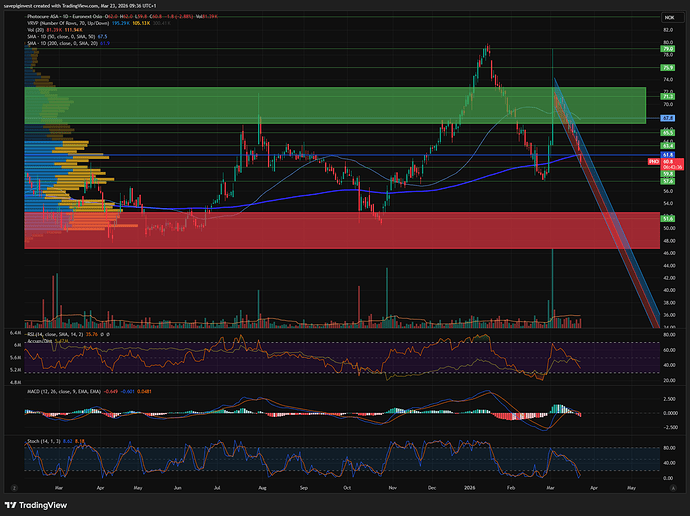Open the Stoch indicator legend

[x=40, y=439]
